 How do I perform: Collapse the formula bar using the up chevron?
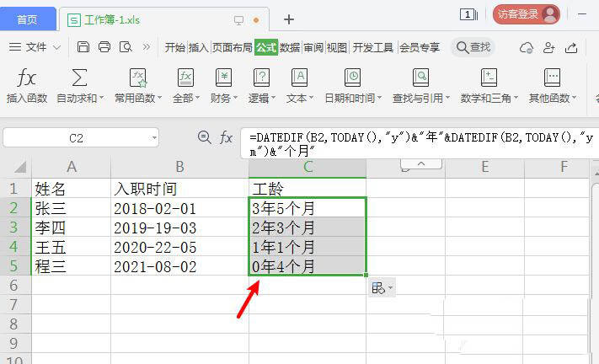(x=421, y=163)
